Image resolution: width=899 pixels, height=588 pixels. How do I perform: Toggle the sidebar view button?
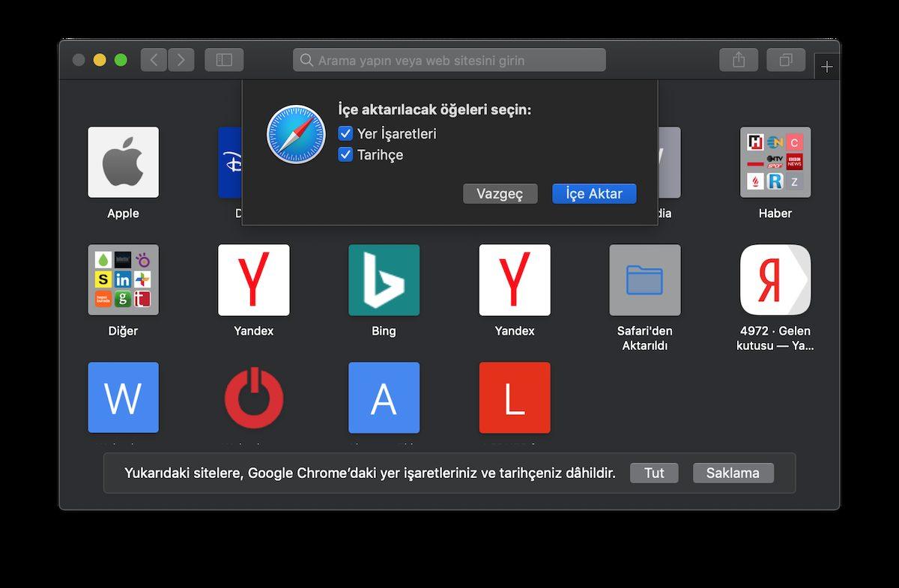click(224, 60)
